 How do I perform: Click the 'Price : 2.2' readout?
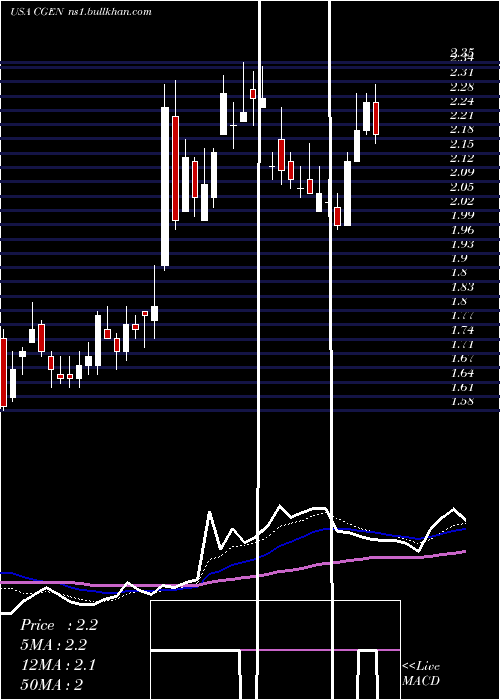(59, 625)
